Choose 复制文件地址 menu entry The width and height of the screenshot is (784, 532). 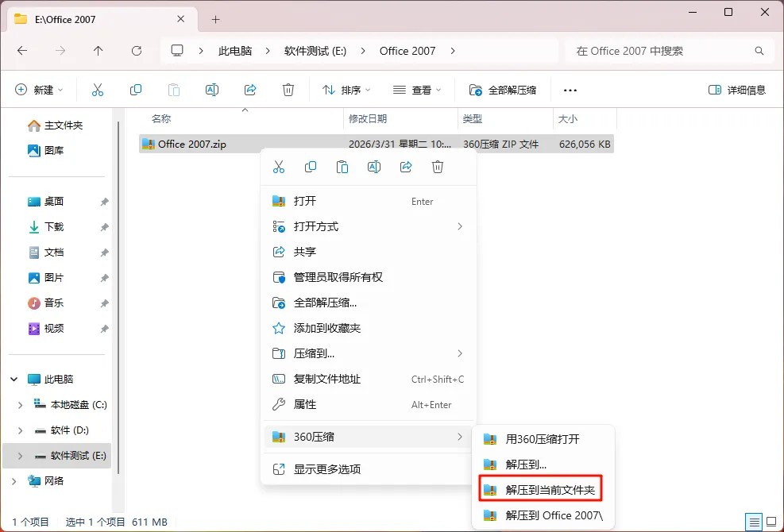click(369, 380)
